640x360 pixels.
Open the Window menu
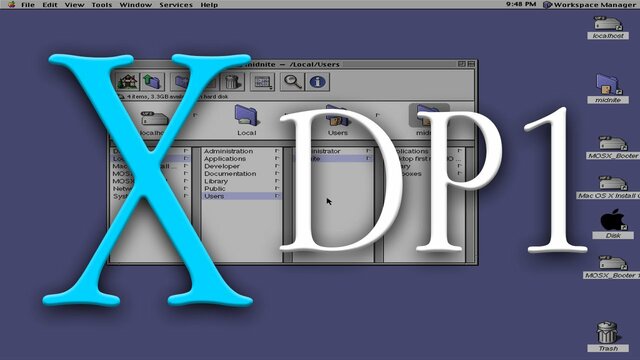[136, 5]
